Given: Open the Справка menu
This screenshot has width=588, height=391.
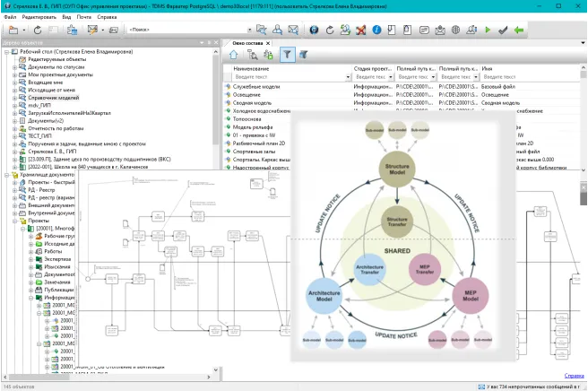Looking at the screenshot, I should (106, 17).
